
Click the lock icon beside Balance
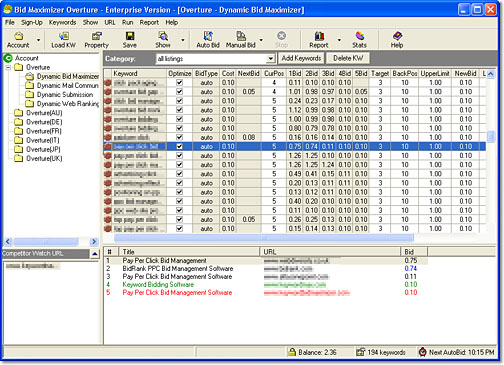click(292, 352)
